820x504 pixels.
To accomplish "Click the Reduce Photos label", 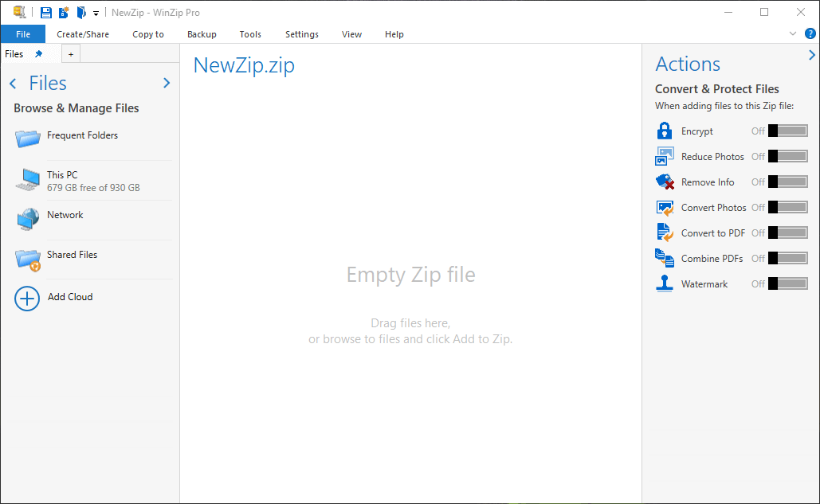I will 712,157.
